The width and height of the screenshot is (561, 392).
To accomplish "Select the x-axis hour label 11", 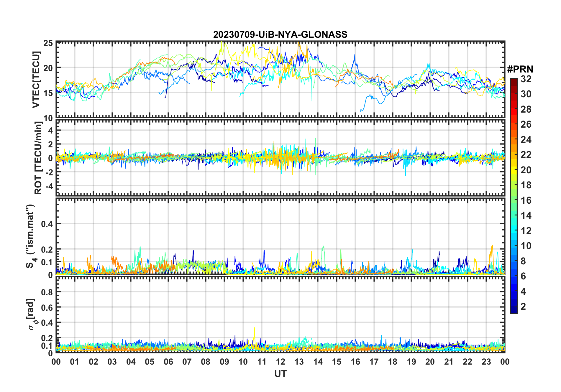I will pos(262,362).
